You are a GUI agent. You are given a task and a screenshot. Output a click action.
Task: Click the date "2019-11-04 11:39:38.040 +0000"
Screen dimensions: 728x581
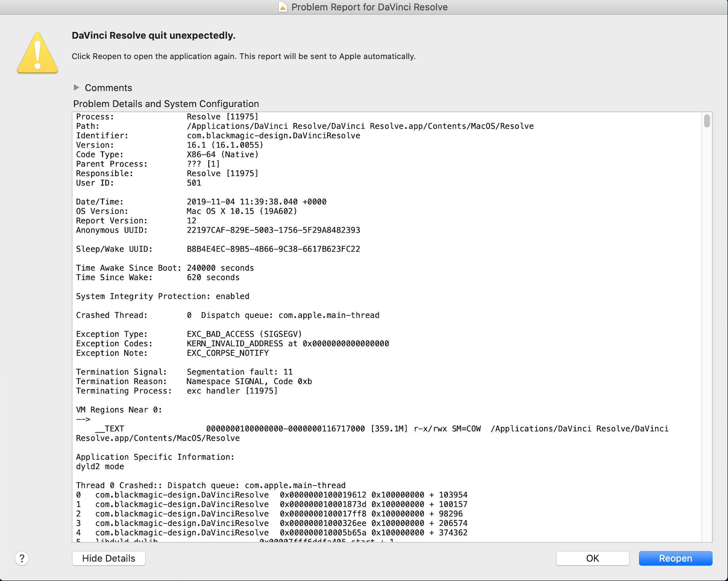pos(257,202)
